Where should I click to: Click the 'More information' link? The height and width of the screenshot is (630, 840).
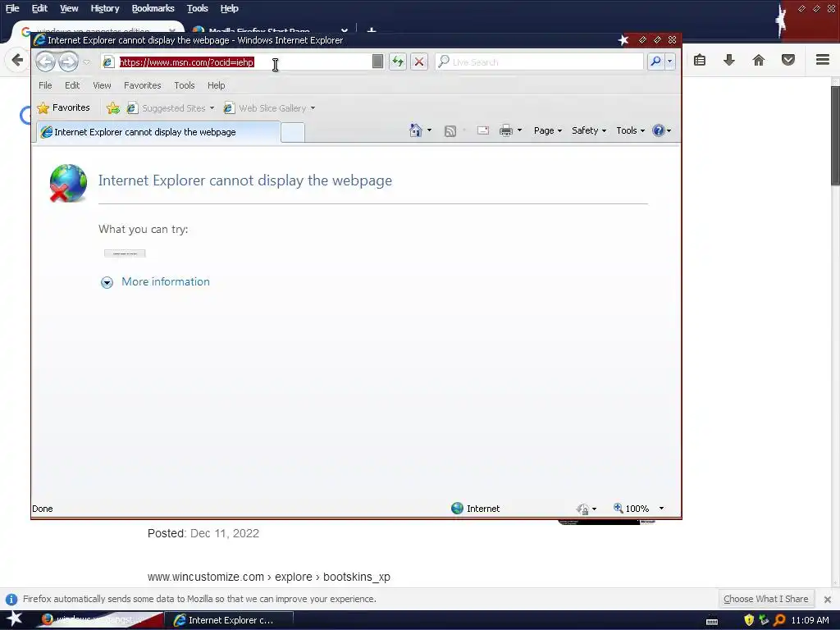[166, 282]
